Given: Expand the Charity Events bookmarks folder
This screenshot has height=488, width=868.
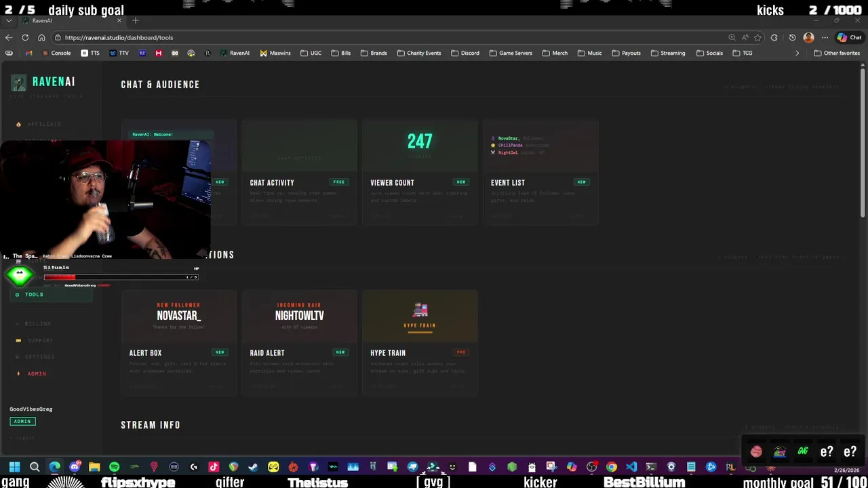Looking at the screenshot, I should 418,53.
